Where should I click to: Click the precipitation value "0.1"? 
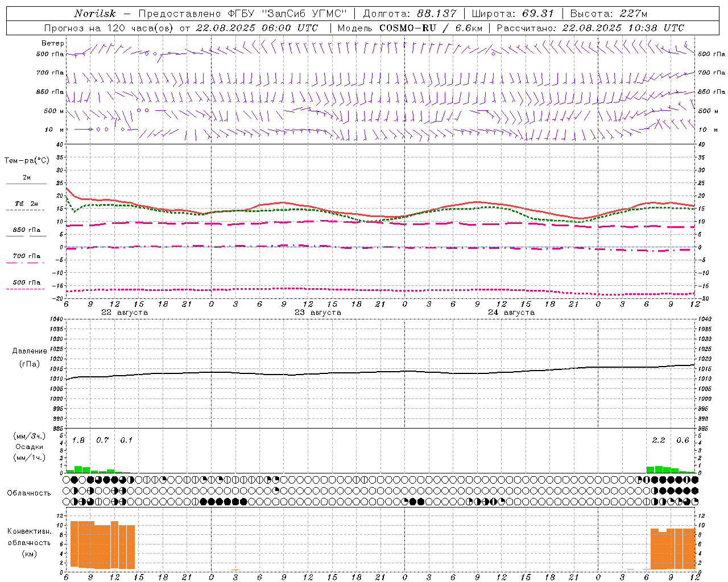click(126, 440)
